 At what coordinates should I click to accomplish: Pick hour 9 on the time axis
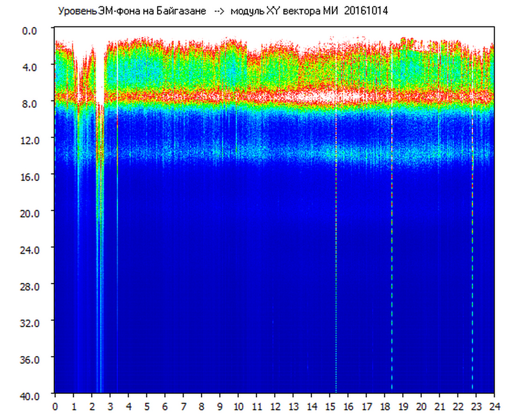point(220,406)
